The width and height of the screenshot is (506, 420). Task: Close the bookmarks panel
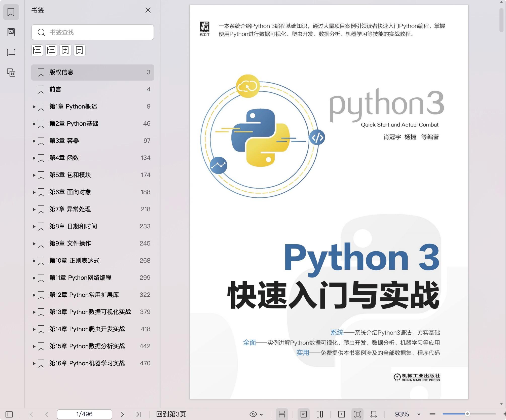tap(148, 10)
